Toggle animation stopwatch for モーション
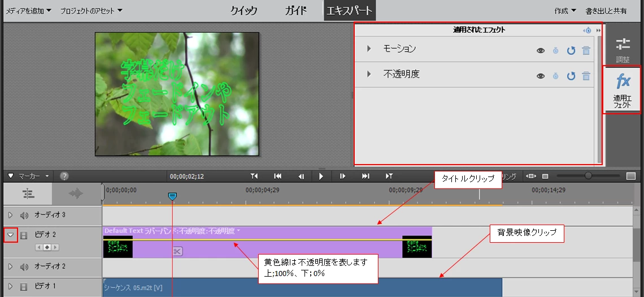The image size is (644, 297). point(556,50)
